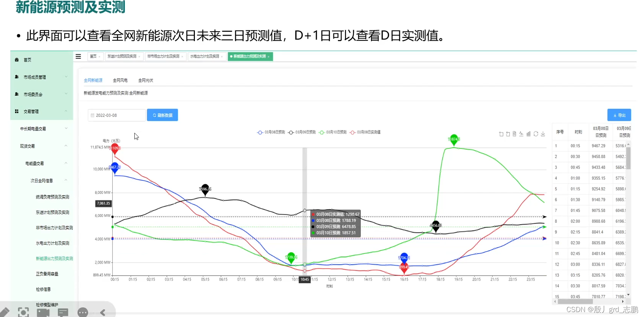The height and width of the screenshot is (317, 644).
Task: Click the chat message bubble icon
Action: 63,313
